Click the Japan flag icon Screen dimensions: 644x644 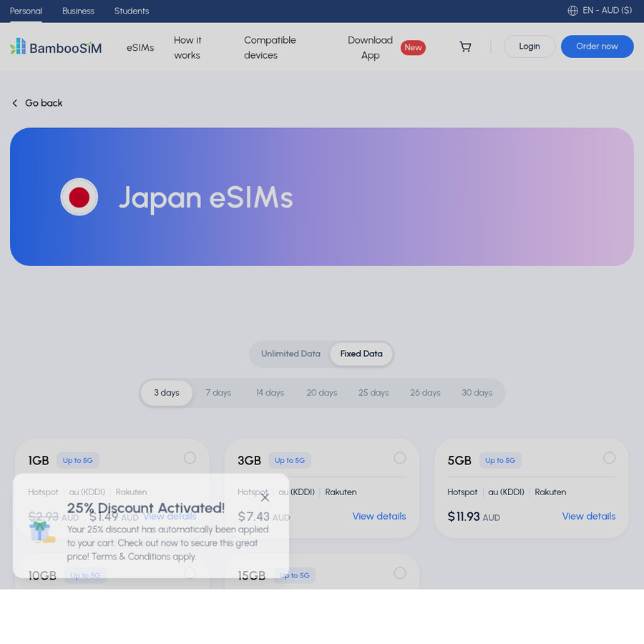[79, 197]
